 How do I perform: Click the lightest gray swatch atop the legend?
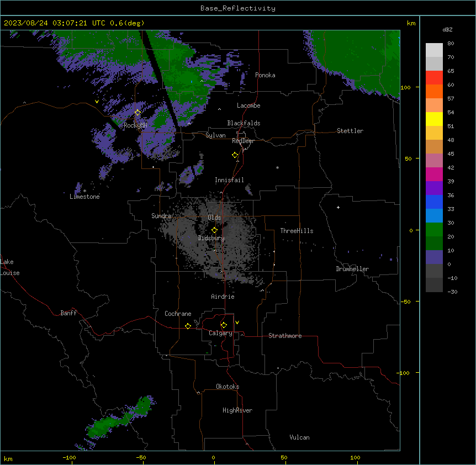pyautogui.click(x=434, y=50)
